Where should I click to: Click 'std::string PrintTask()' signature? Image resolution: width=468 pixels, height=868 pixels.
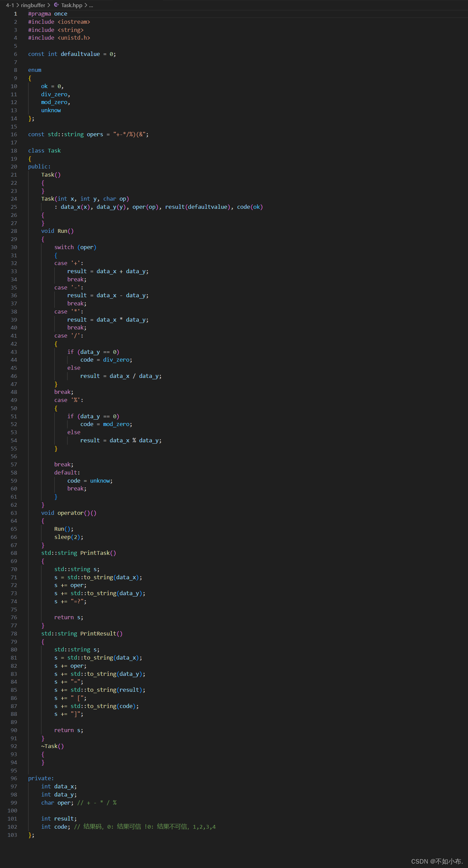click(79, 553)
